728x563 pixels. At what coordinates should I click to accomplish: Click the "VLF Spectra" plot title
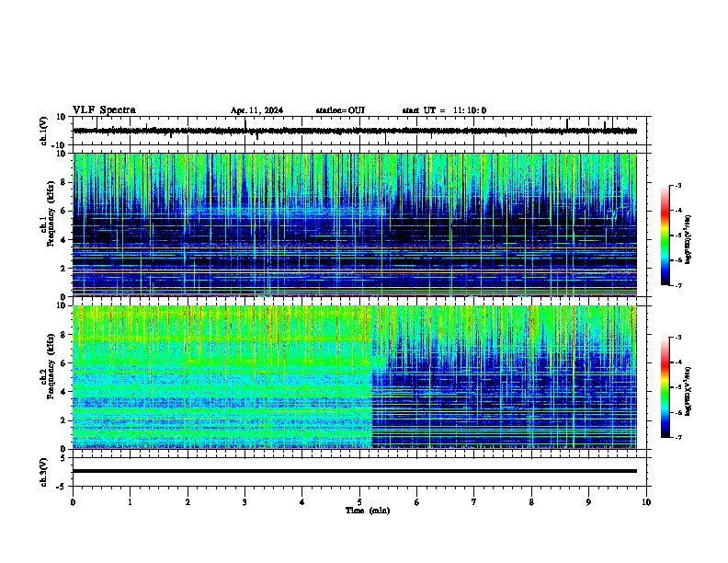(104, 110)
